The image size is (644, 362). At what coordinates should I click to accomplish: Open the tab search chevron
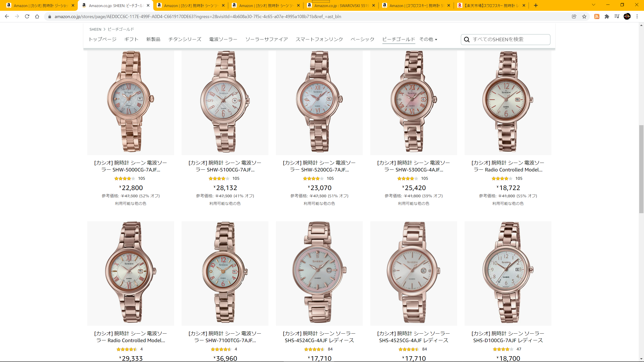pyautogui.click(x=593, y=5)
